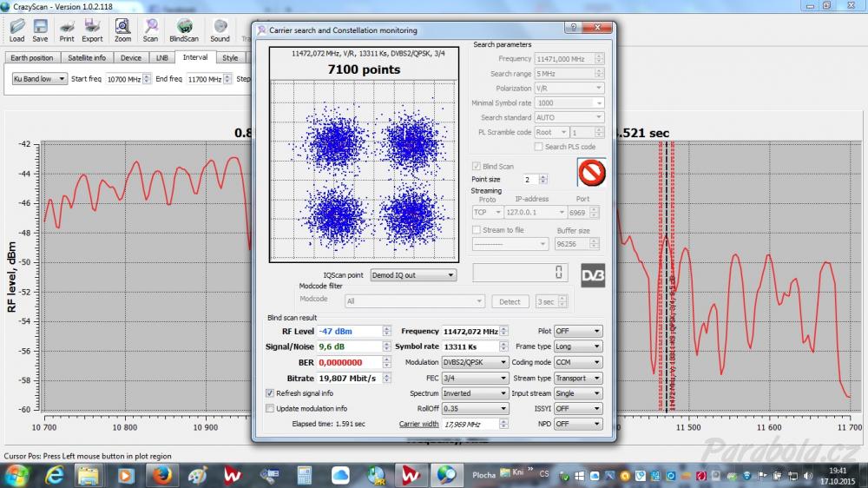Toggle the Blind Scan checkbox
The image size is (868, 488).
[476, 166]
